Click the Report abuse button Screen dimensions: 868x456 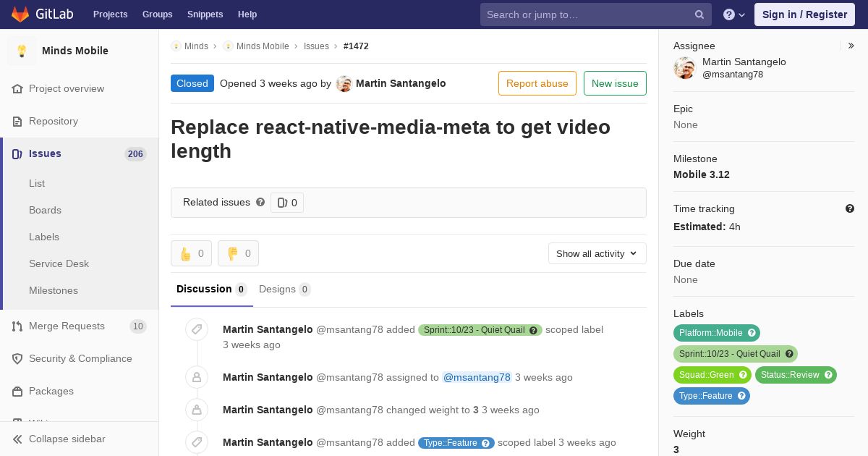point(537,84)
